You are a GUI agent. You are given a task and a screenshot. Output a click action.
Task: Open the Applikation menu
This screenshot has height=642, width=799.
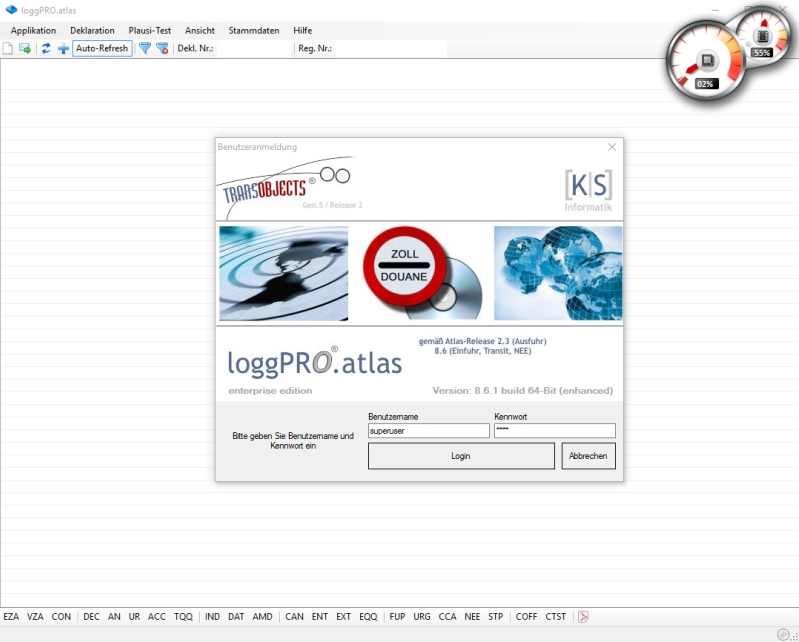tap(33, 31)
